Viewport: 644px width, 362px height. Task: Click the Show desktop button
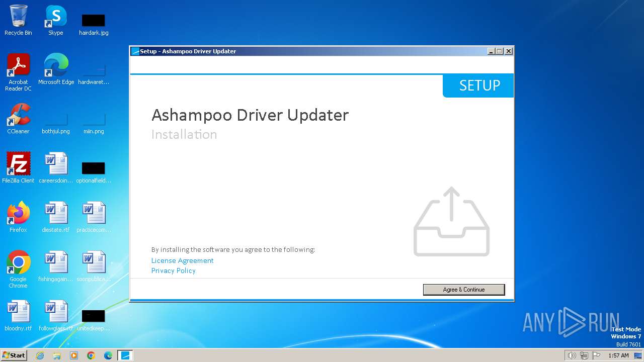(x=638, y=355)
